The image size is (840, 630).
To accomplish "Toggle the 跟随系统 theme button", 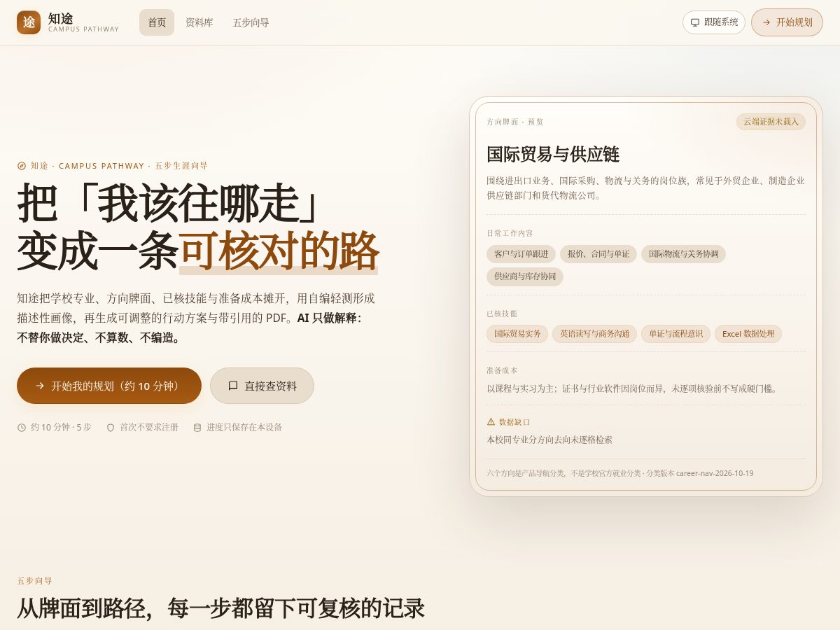I will [x=714, y=22].
